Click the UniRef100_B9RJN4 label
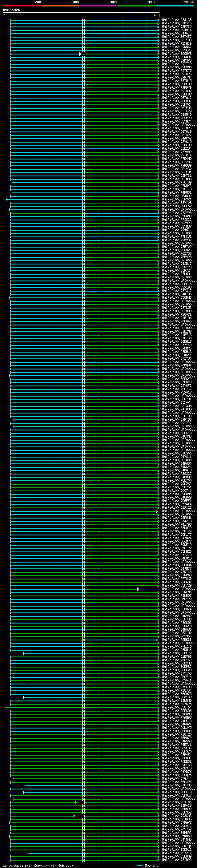The height and width of the screenshot is (868, 197). (x=177, y=78)
